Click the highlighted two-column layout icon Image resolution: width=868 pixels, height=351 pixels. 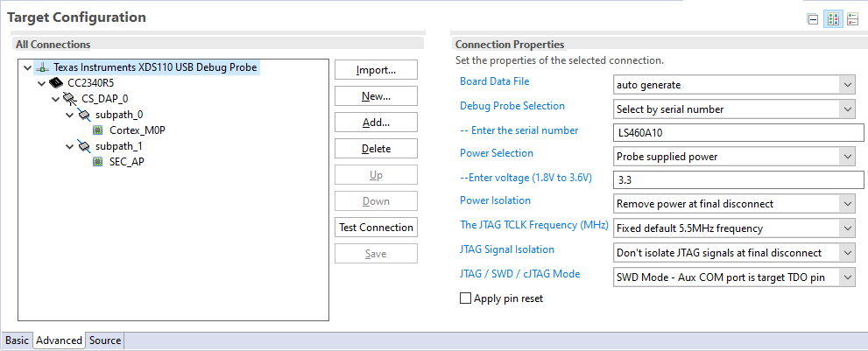[833, 19]
